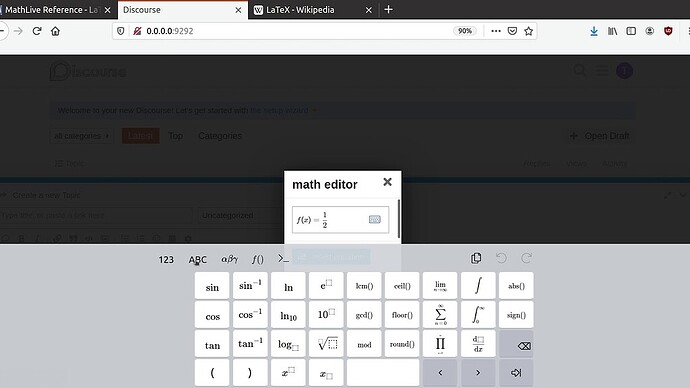Select the command mode keyboard icon

pos(283,259)
